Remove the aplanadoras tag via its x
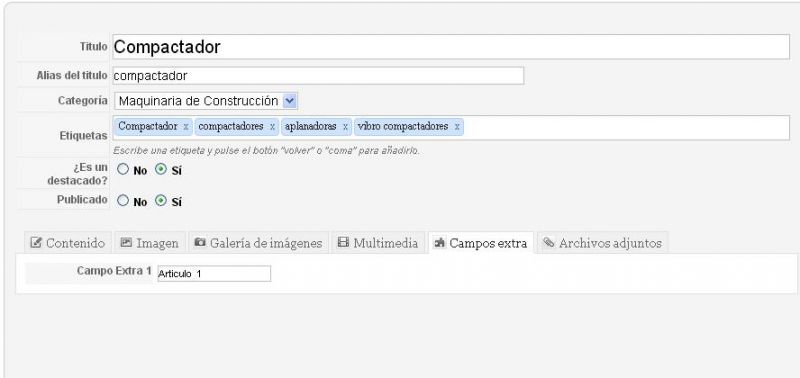Viewport: 800px width, 378px height. 345,127
